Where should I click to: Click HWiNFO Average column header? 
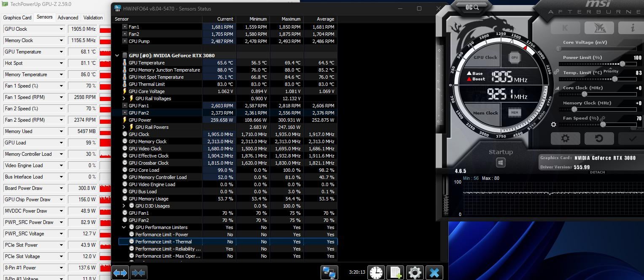pyautogui.click(x=321, y=19)
